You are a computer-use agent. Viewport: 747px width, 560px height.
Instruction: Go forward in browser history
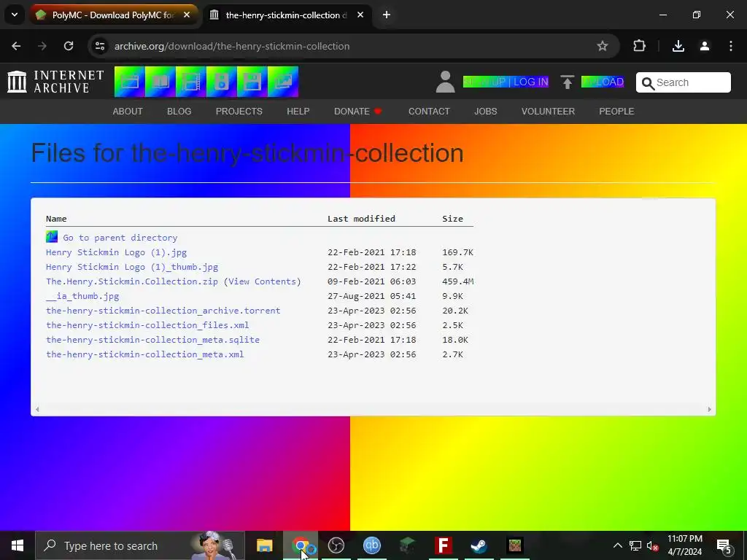(x=42, y=46)
